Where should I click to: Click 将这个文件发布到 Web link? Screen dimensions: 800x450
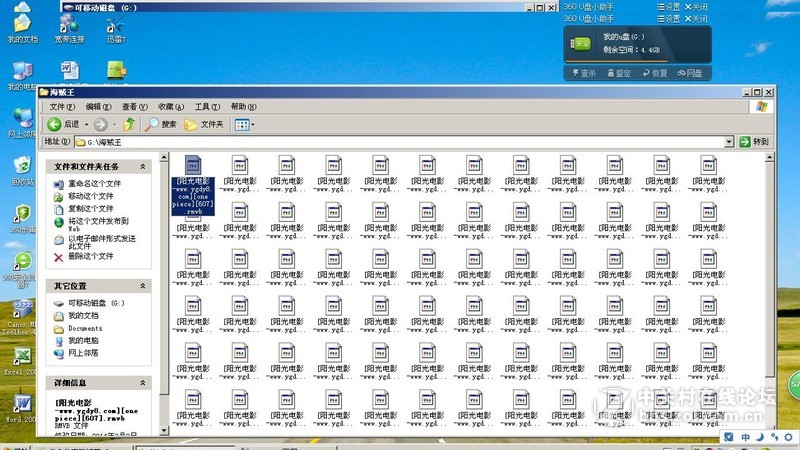pyautogui.click(x=98, y=224)
